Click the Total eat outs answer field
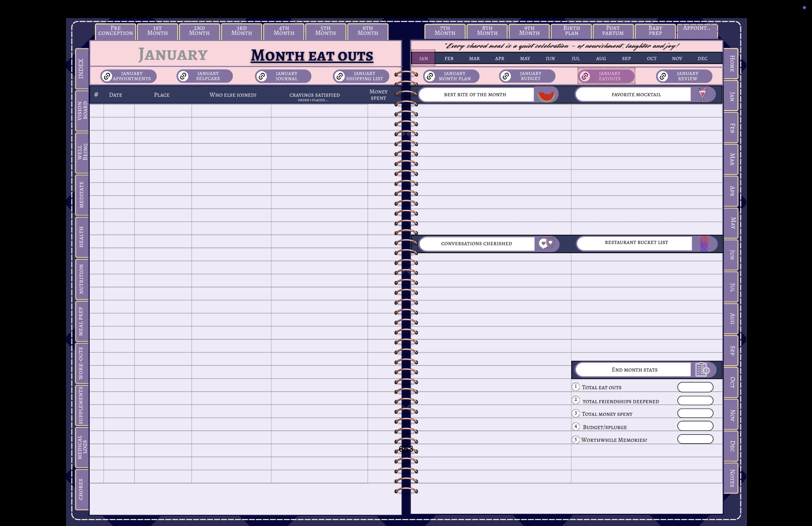812x526 pixels. [x=695, y=387]
